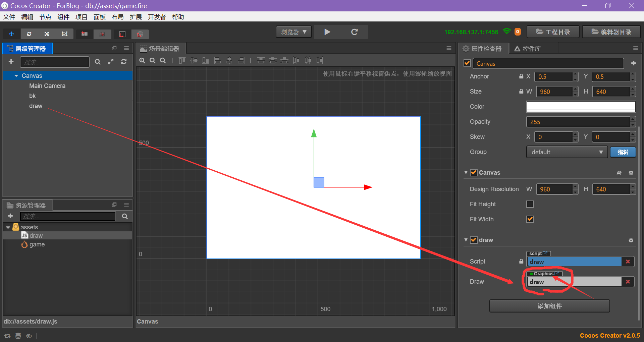Open the 工程目录 folder
Screen dimensions: 644x342
(x=552, y=32)
